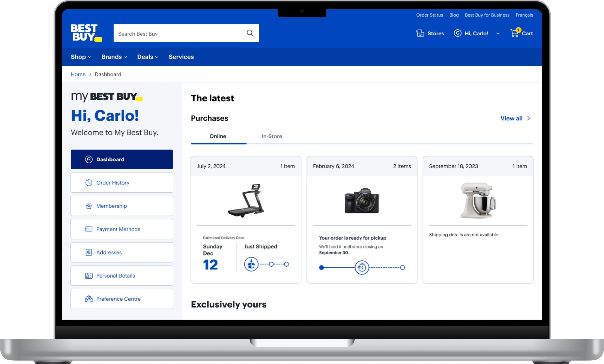This screenshot has height=364, width=604.
Task: Click the Preference Centre envelope icon
Action: [x=89, y=299]
